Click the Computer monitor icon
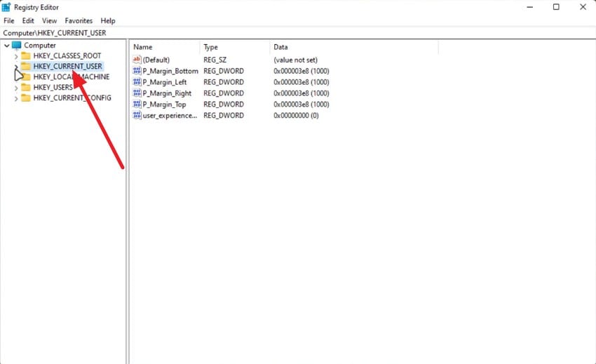Screen dimensions: 596x364 [16, 46]
